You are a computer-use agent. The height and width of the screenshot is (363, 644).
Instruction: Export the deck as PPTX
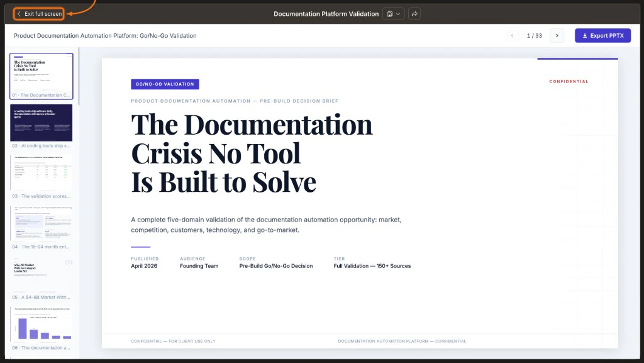point(602,35)
